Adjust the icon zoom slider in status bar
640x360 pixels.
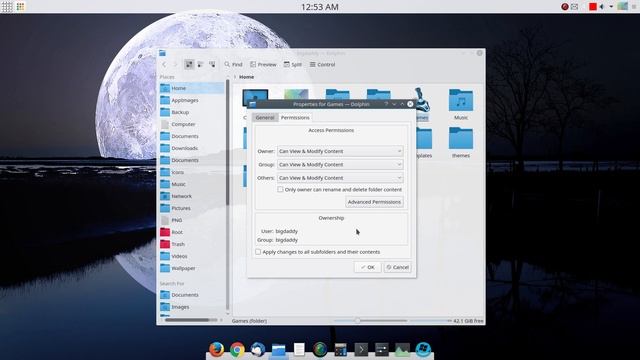(x=358, y=321)
